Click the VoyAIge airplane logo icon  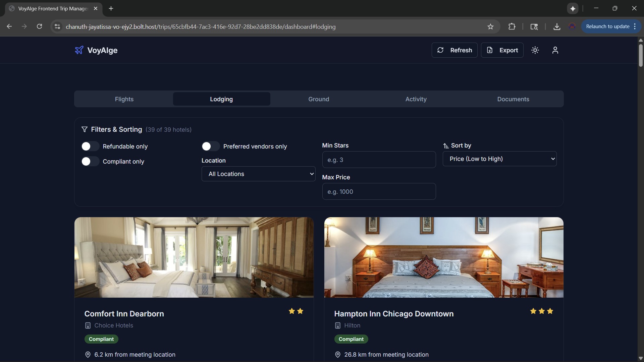click(x=79, y=50)
